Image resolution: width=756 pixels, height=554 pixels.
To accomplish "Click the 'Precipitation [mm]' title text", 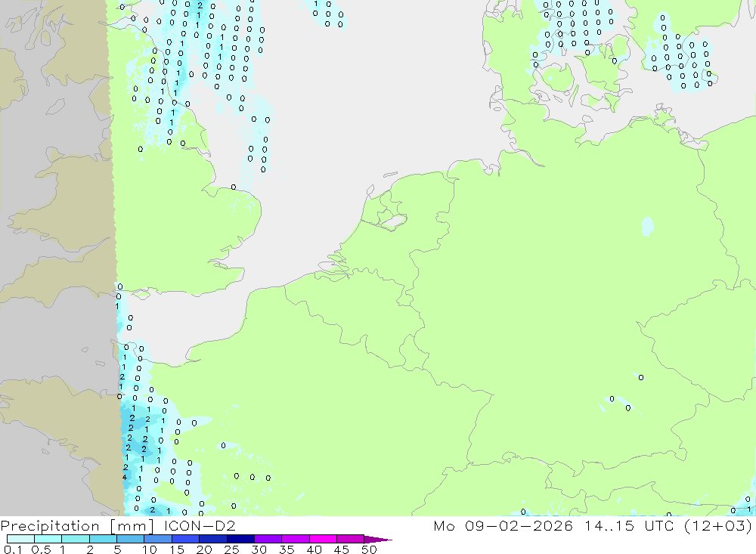I will point(77,526).
